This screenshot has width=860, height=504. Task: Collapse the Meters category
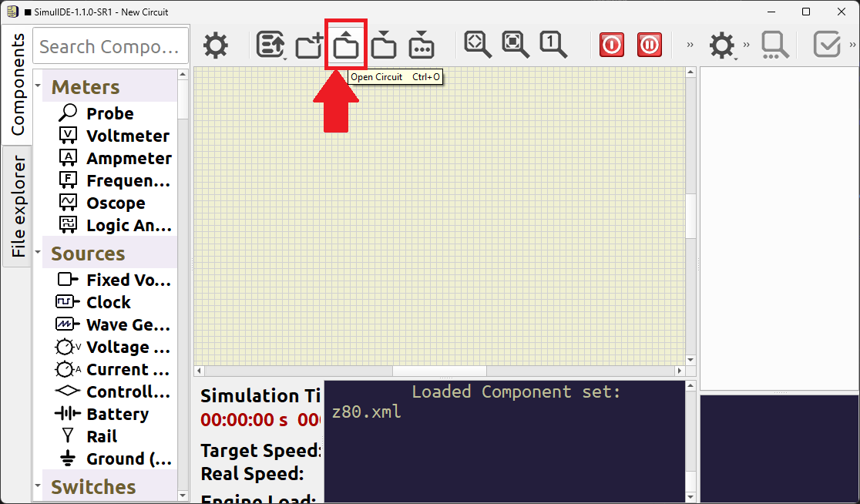point(39,86)
